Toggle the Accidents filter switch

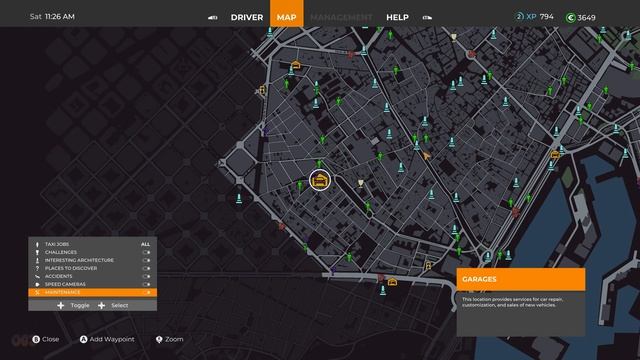tap(146, 276)
